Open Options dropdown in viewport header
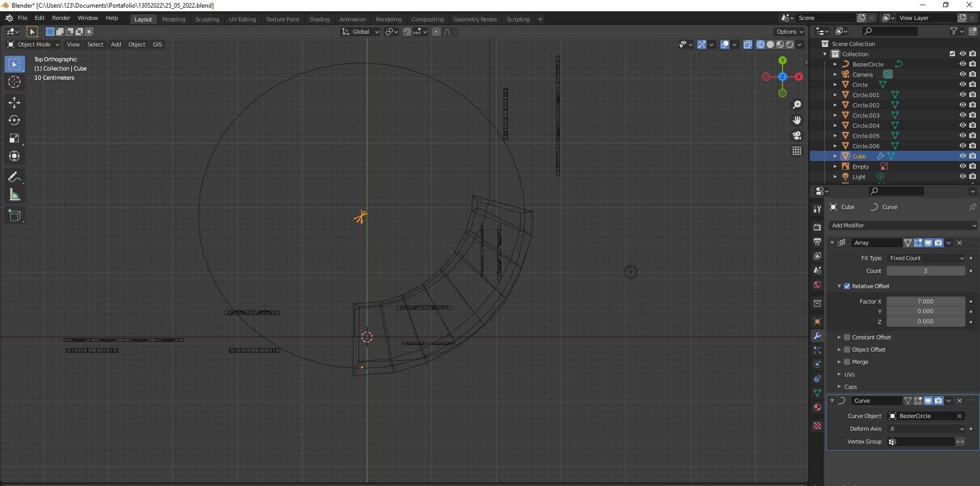The width and height of the screenshot is (980, 486). click(790, 32)
